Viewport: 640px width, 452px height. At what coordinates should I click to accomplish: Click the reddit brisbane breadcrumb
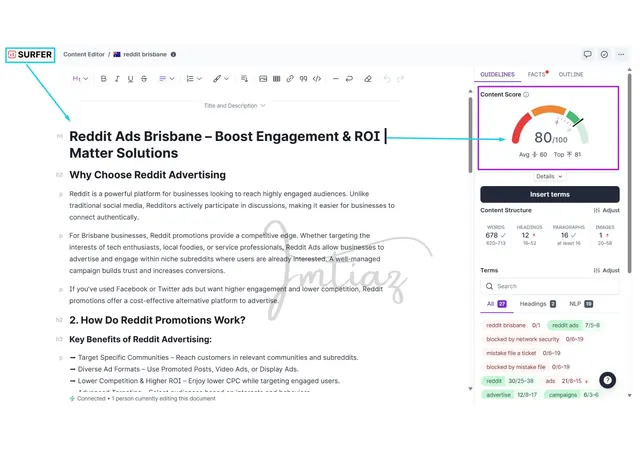click(145, 54)
